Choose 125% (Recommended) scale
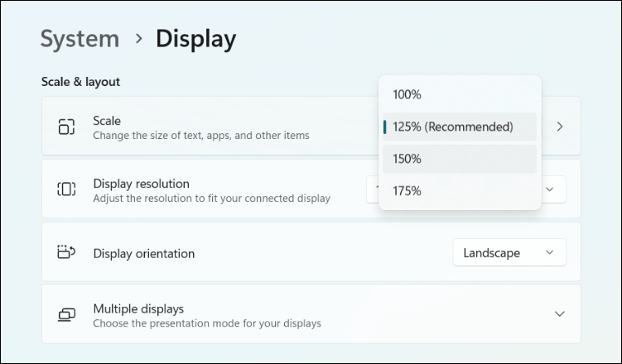Viewport: 622px width, 364px height. tap(453, 127)
